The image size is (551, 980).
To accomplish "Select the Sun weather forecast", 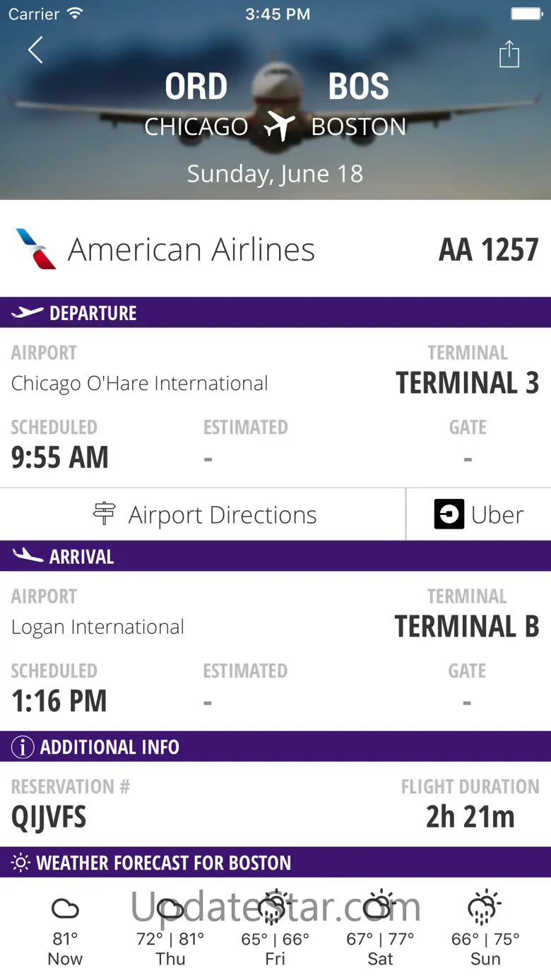I will tap(485, 929).
